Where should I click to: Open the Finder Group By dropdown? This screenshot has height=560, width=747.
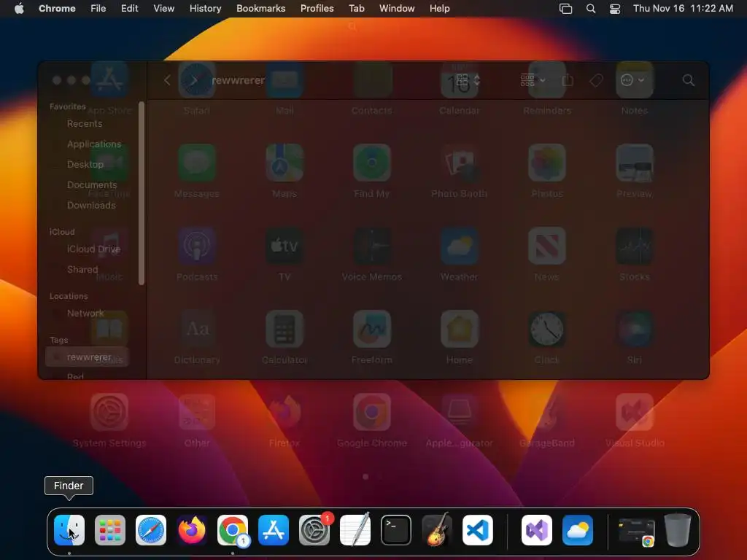(533, 80)
